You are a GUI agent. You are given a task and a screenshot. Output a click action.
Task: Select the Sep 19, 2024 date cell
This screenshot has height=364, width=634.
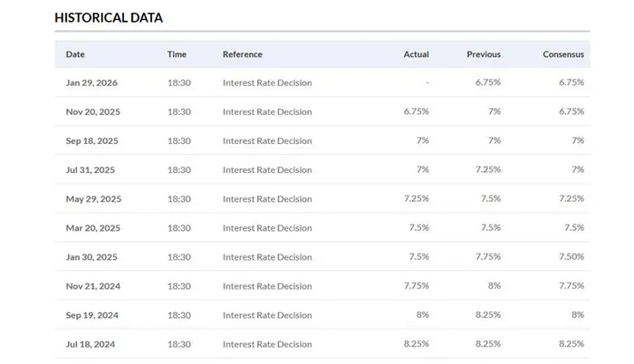[x=91, y=315]
